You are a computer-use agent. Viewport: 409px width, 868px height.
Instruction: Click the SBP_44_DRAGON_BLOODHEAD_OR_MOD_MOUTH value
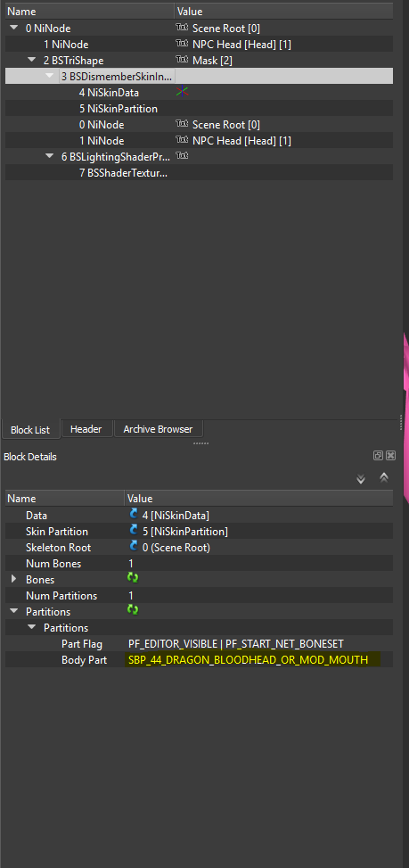(249, 660)
